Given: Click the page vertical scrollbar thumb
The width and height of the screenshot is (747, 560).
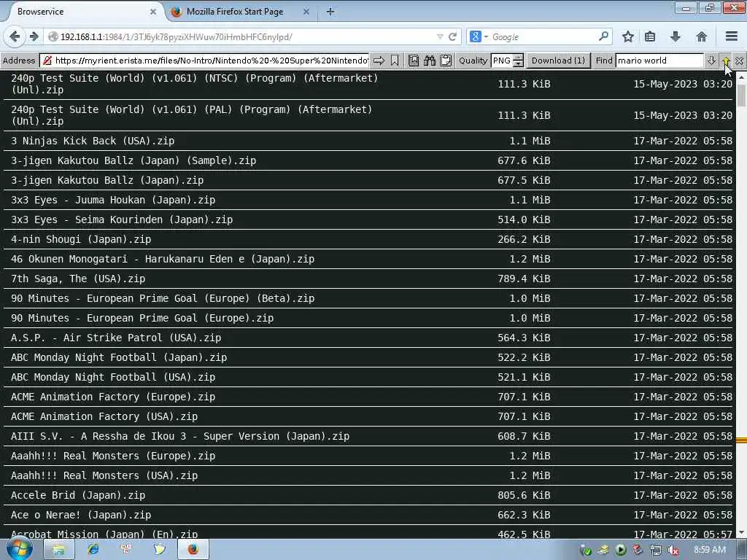Looking at the screenshot, I should 741,94.
